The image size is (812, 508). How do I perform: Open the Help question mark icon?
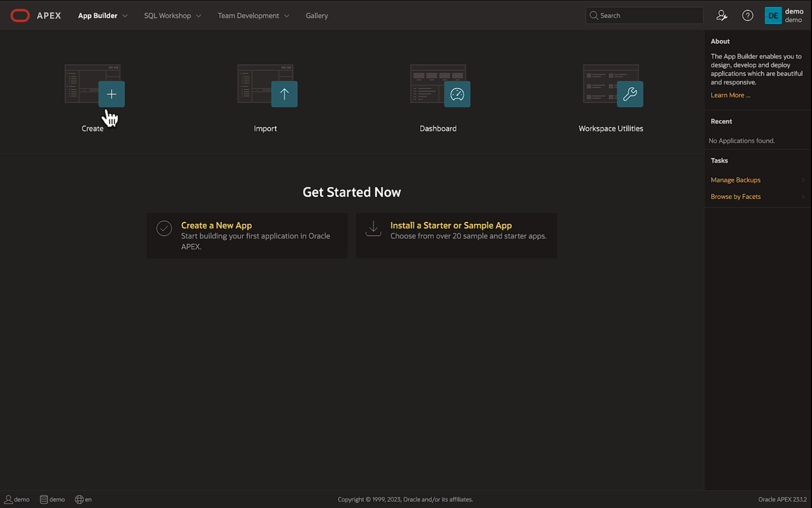click(748, 15)
